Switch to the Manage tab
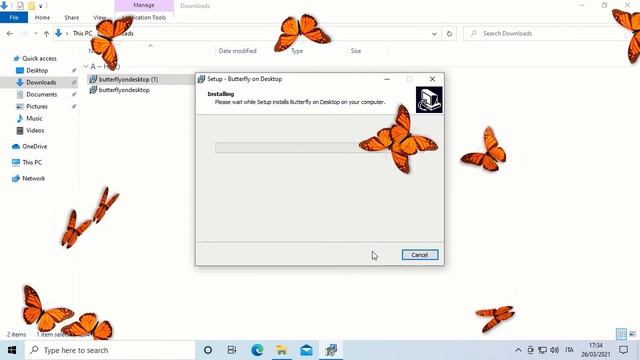The image size is (640, 360). coord(144,5)
